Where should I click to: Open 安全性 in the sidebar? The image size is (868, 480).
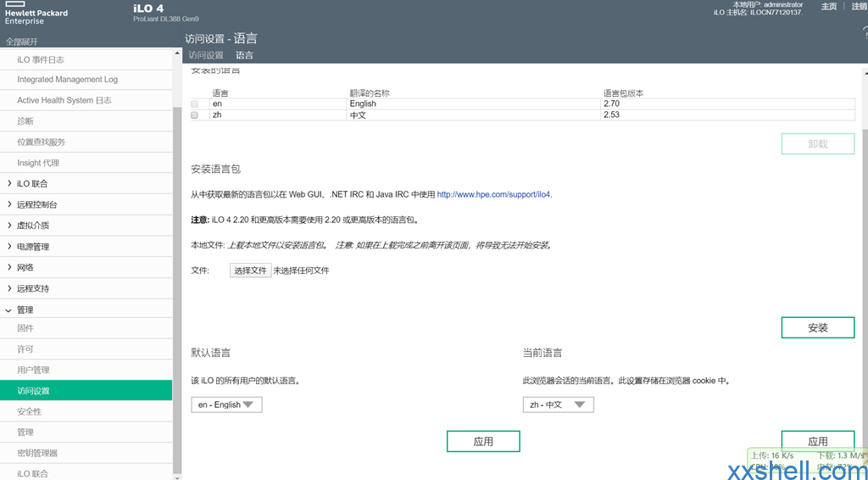point(86,412)
